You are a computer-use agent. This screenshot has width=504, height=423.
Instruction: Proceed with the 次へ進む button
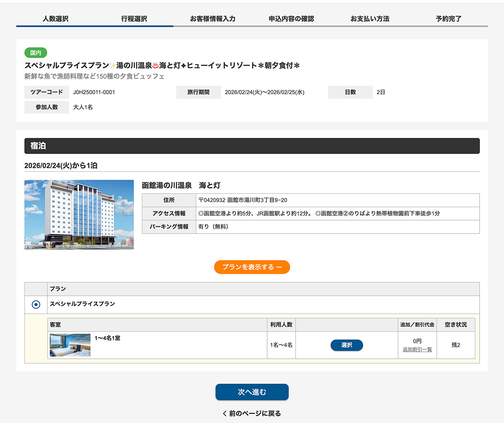tap(252, 392)
